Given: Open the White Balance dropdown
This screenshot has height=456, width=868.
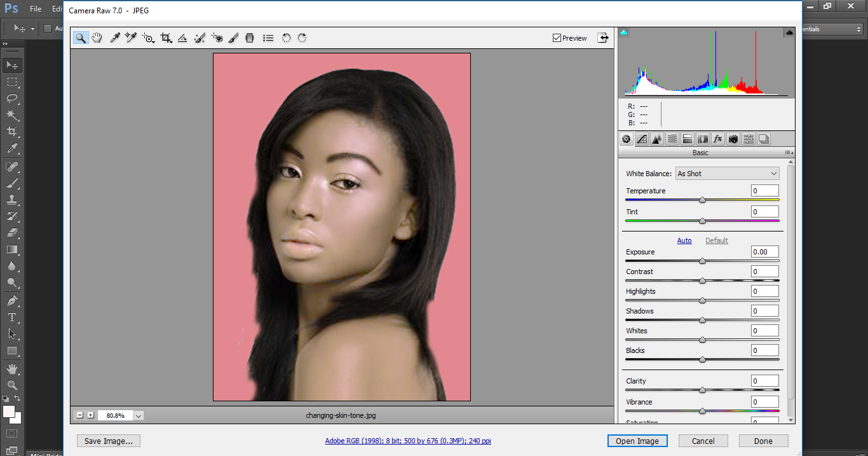Looking at the screenshot, I should click(728, 174).
